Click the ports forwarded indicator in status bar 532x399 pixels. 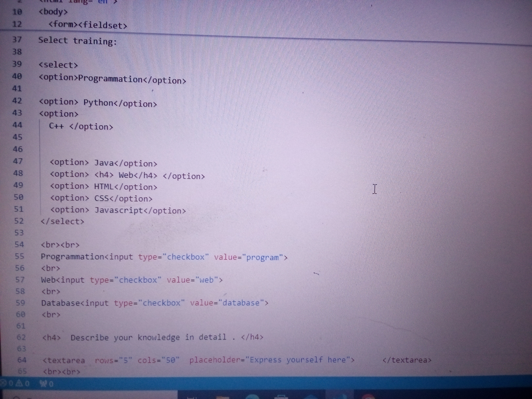[x=46, y=383]
